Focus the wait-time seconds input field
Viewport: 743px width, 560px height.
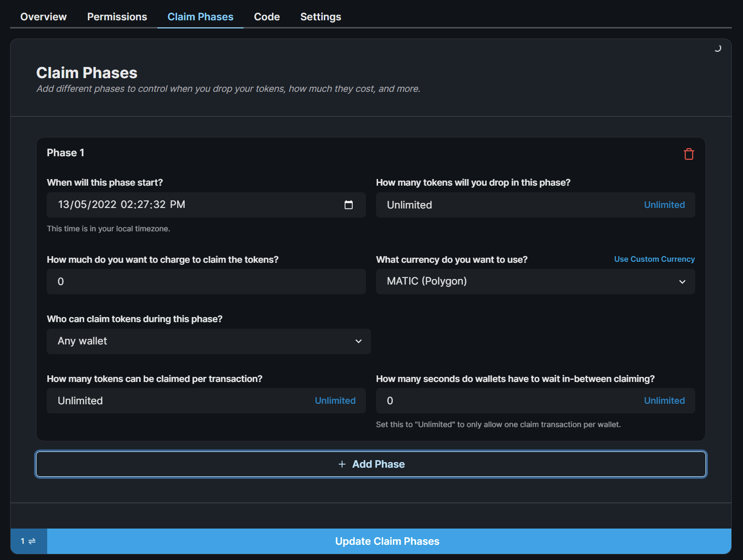coord(482,400)
